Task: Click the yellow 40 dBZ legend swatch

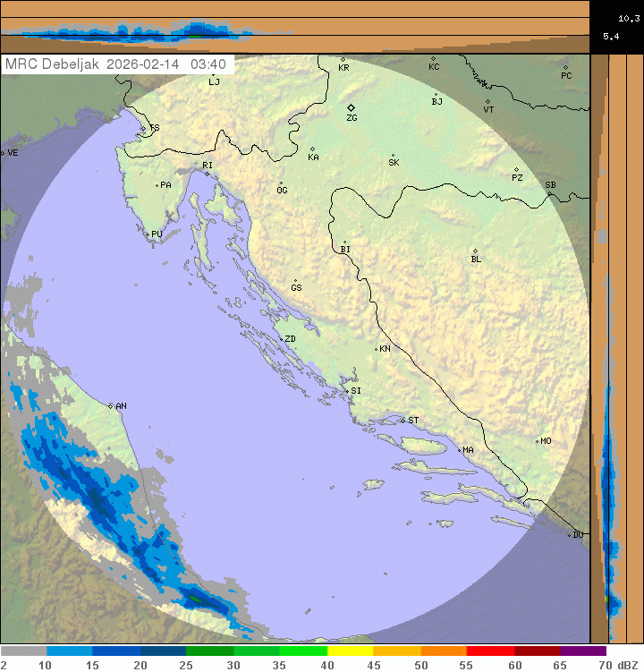Action: point(351,651)
